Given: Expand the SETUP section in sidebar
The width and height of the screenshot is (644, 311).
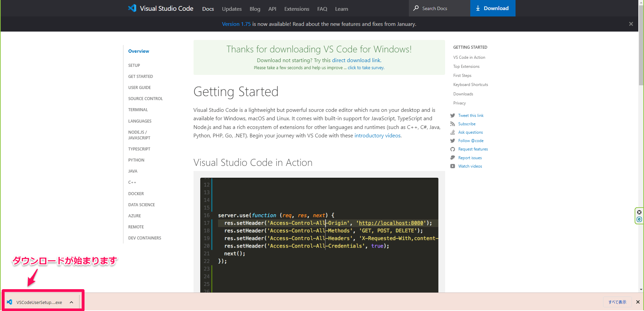Looking at the screenshot, I should coord(134,65).
